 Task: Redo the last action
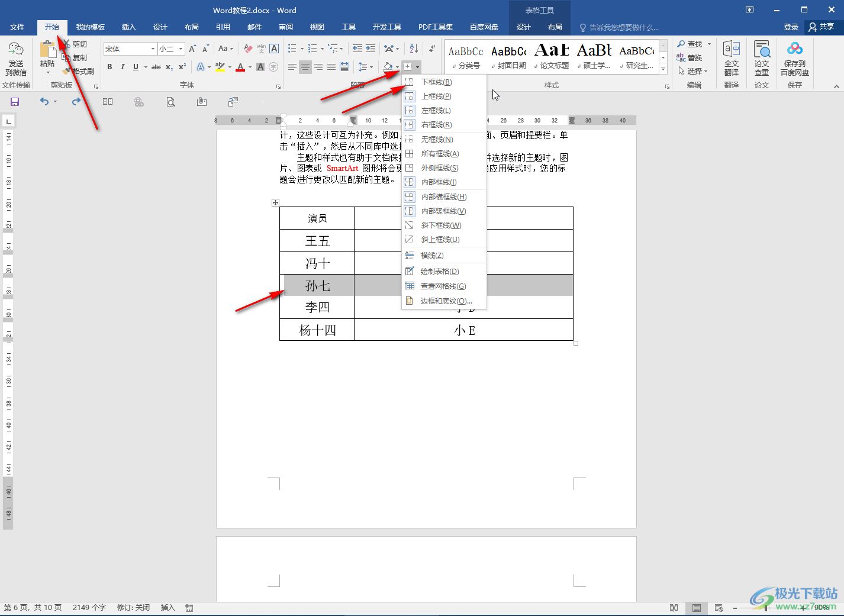tap(76, 102)
